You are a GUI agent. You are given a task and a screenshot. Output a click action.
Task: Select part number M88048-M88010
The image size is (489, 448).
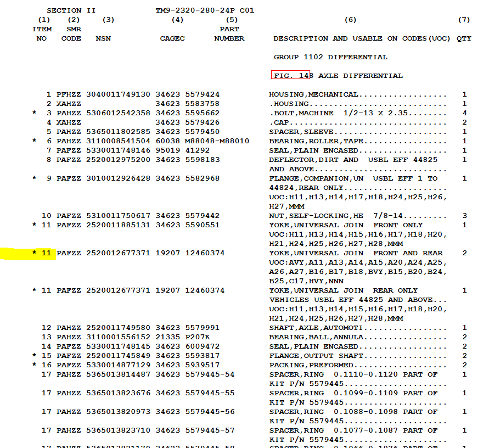click(217, 141)
